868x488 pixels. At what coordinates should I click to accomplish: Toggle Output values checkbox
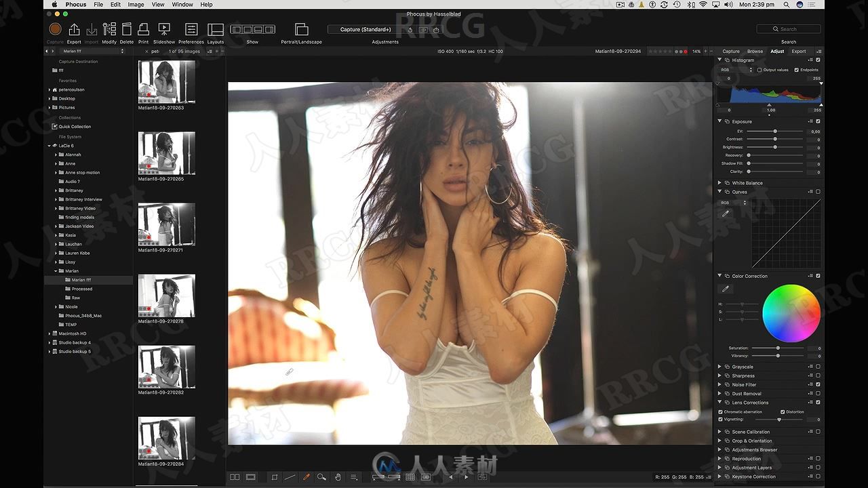(759, 70)
